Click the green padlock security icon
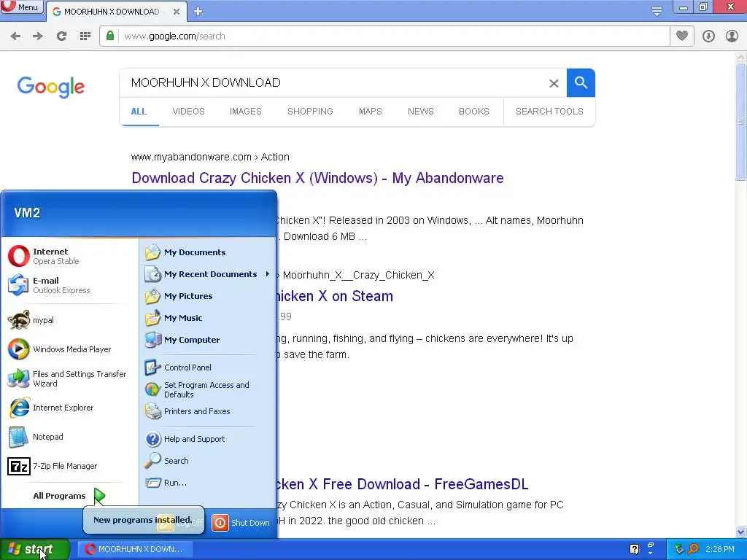 click(110, 36)
